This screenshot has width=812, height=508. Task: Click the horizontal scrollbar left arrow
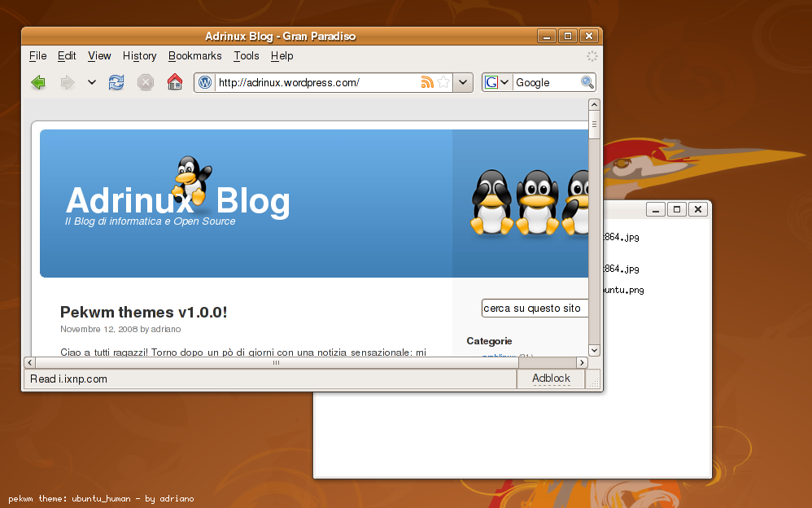(x=29, y=362)
